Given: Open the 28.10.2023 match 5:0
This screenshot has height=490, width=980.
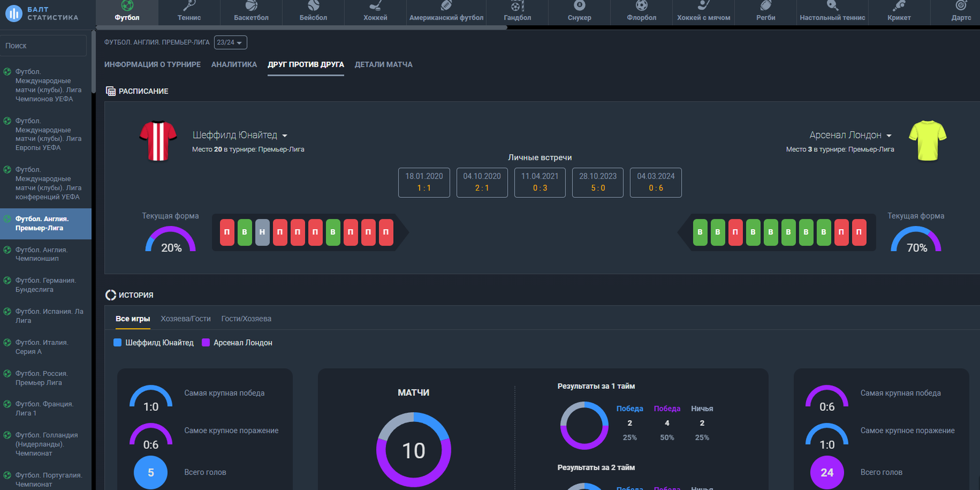Looking at the screenshot, I should click(598, 183).
